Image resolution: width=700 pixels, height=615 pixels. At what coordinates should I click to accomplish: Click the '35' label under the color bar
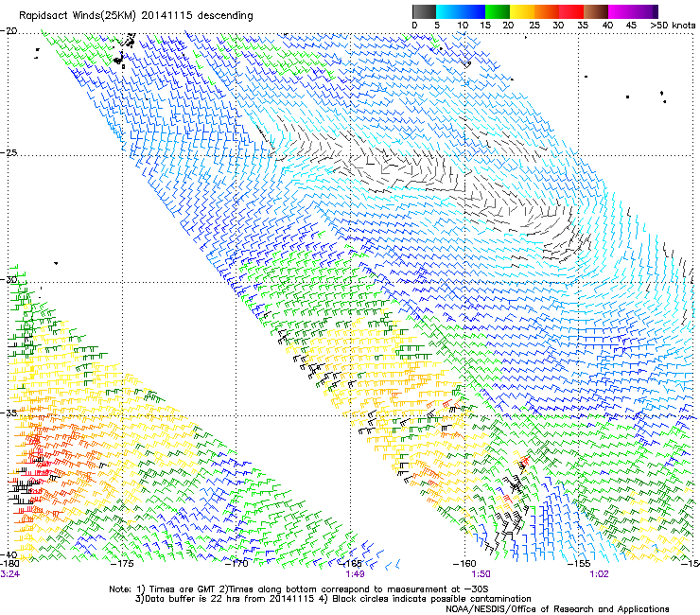coord(583,26)
